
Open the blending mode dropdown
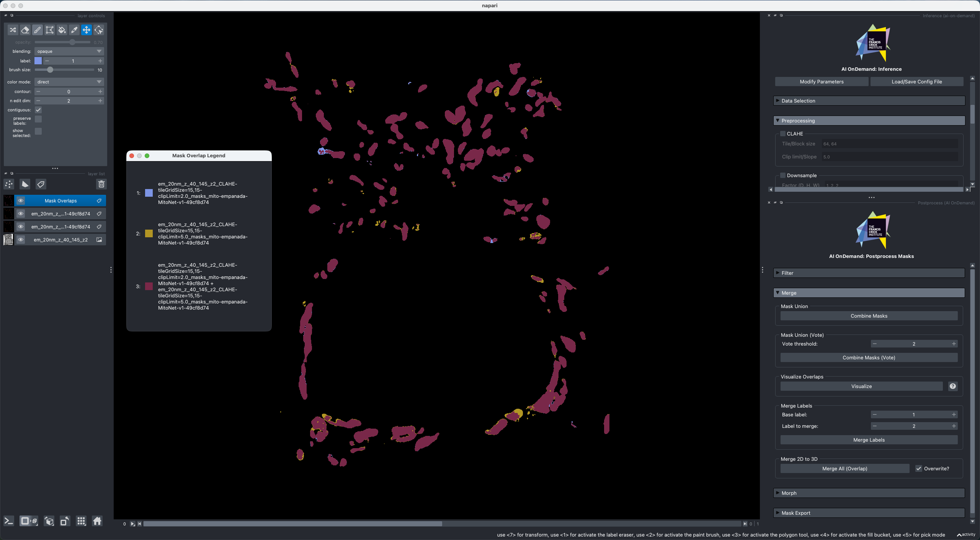click(69, 51)
